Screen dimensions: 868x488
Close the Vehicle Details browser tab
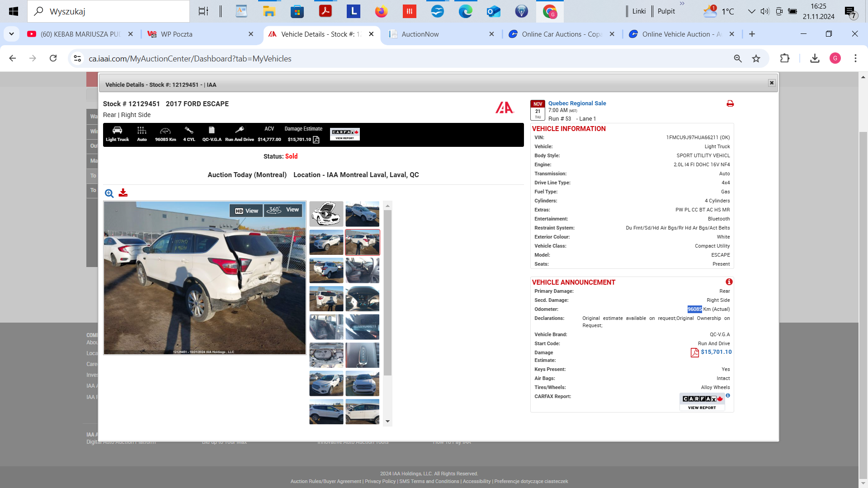point(371,34)
